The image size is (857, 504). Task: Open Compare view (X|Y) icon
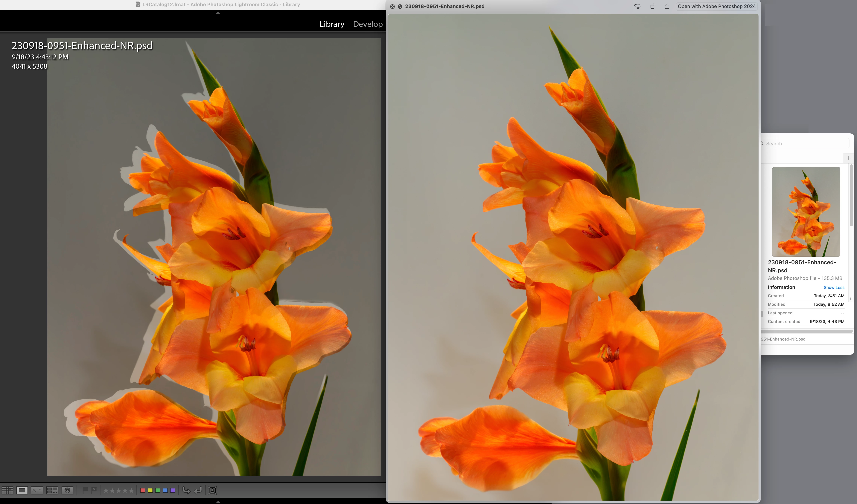coord(37,490)
